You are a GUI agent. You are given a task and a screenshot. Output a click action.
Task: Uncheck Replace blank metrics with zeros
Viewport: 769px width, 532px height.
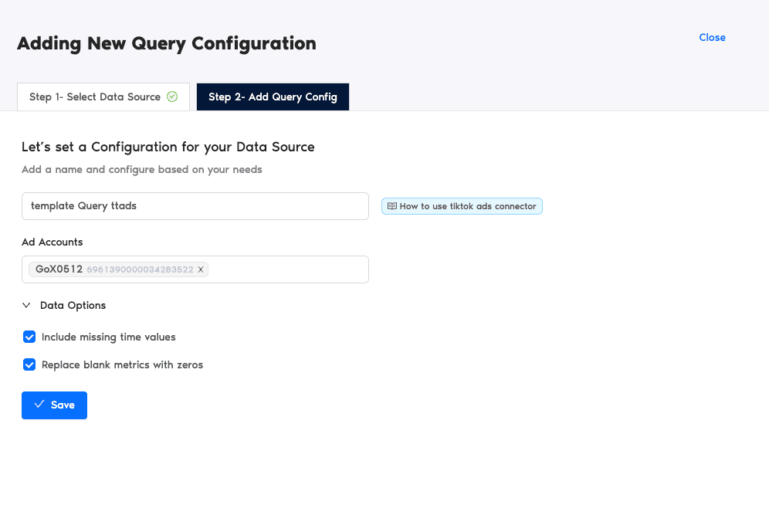[x=29, y=364]
